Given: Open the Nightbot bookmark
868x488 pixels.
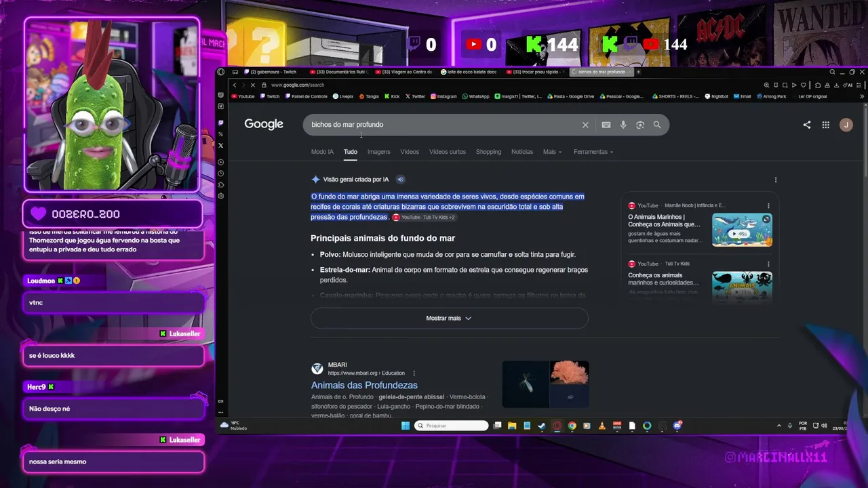Looking at the screenshot, I should 716,96.
